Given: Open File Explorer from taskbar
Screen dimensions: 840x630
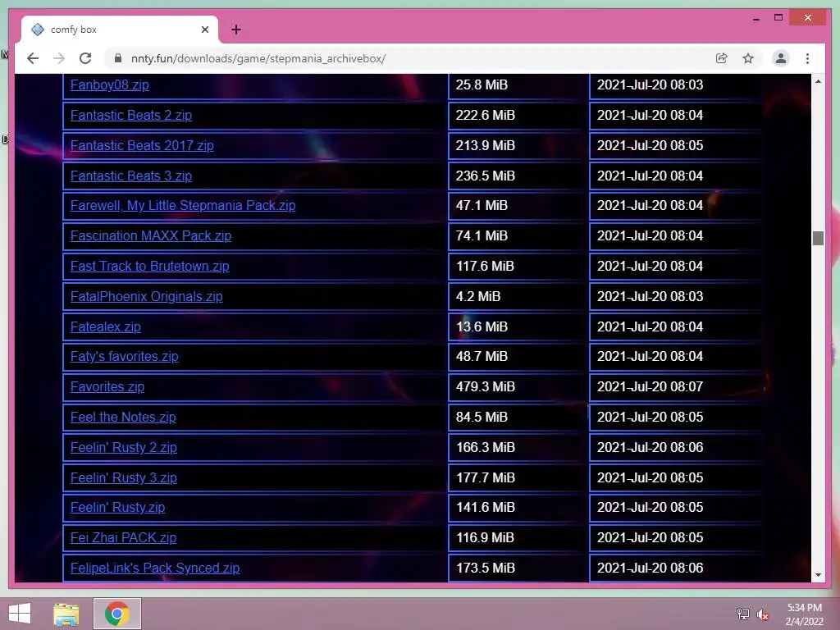Looking at the screenshot, I should [x=66, y=614].
